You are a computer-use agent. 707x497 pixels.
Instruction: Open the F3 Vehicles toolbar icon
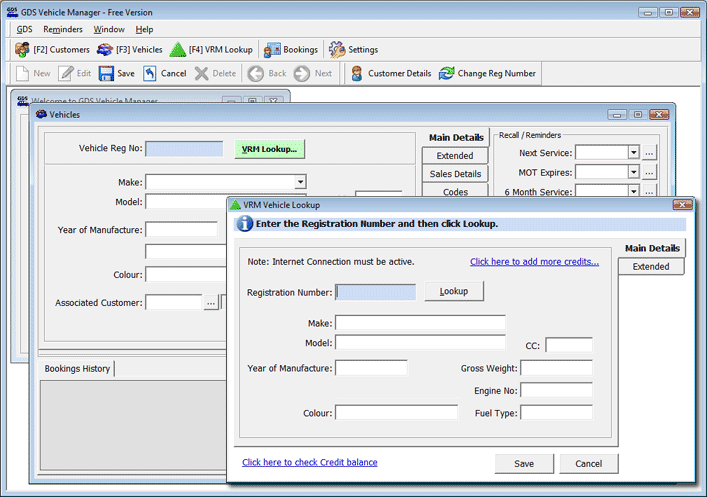[105, 50]
